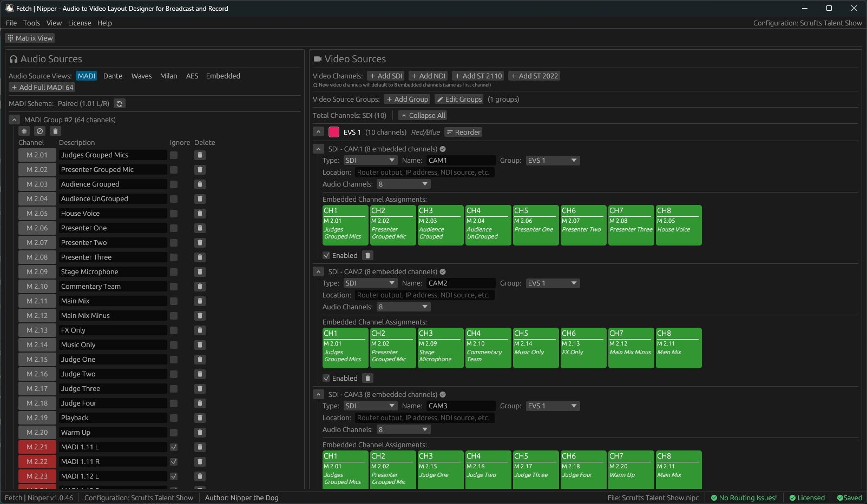Image resolution: width=867 pixels, height=504 pixels.
Task: Open Matrix View from the toolbar
Action: (x=30, y=37)
